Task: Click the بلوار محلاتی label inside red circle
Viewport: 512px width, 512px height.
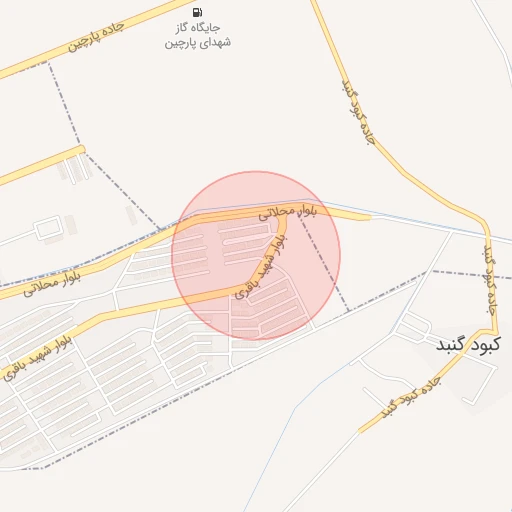Action: 287,212
